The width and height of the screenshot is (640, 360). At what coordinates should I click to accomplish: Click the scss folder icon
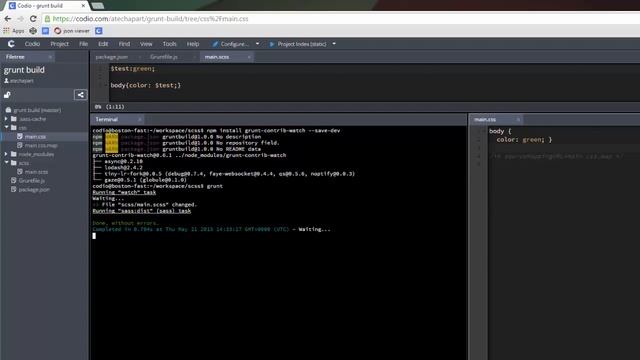click(14, 163)
